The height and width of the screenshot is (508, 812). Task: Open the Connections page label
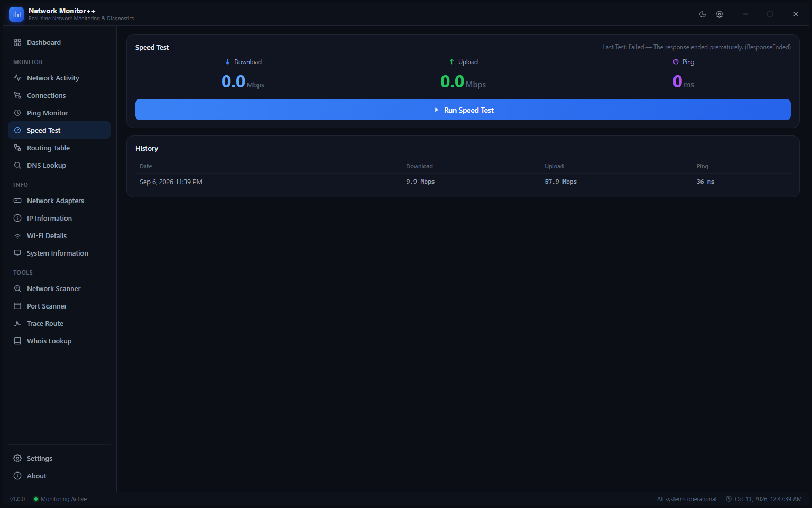(47, 95)
